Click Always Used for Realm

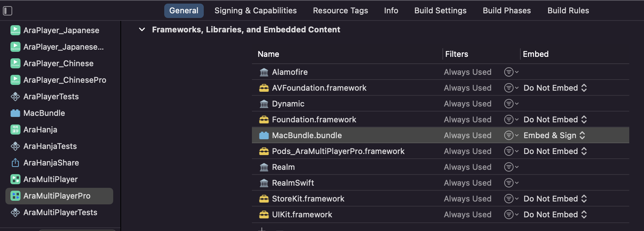coord(468,167)
